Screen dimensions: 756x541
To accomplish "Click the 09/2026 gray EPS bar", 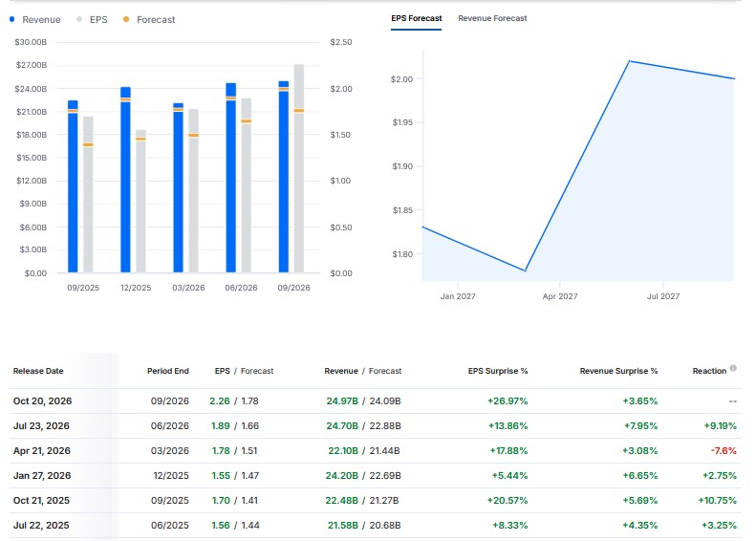I will (x=299, y=168).
